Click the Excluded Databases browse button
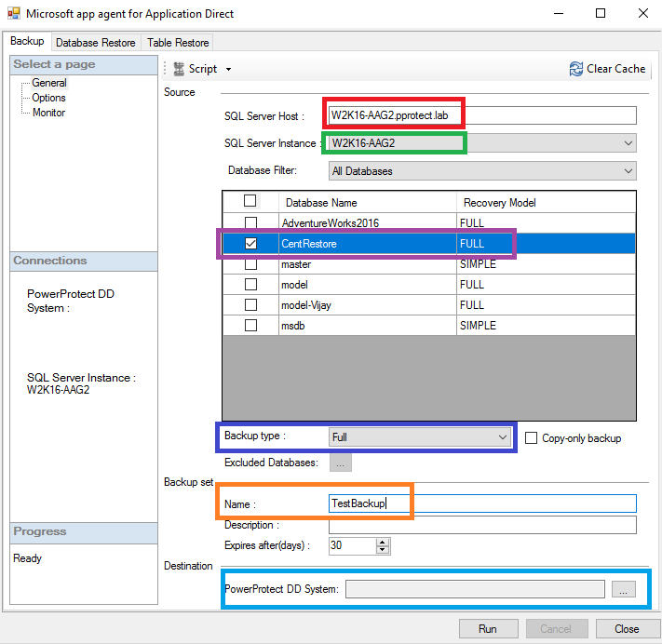 pos(340,463)
